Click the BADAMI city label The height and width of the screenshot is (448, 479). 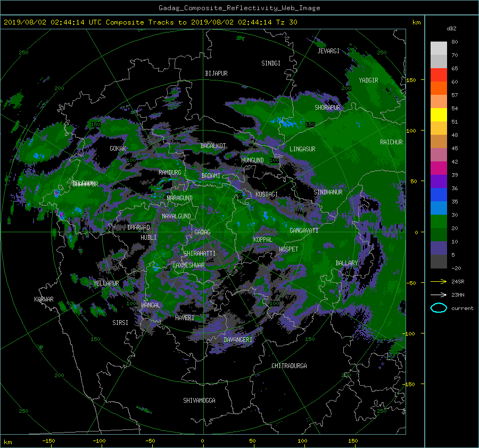[211, 176]
